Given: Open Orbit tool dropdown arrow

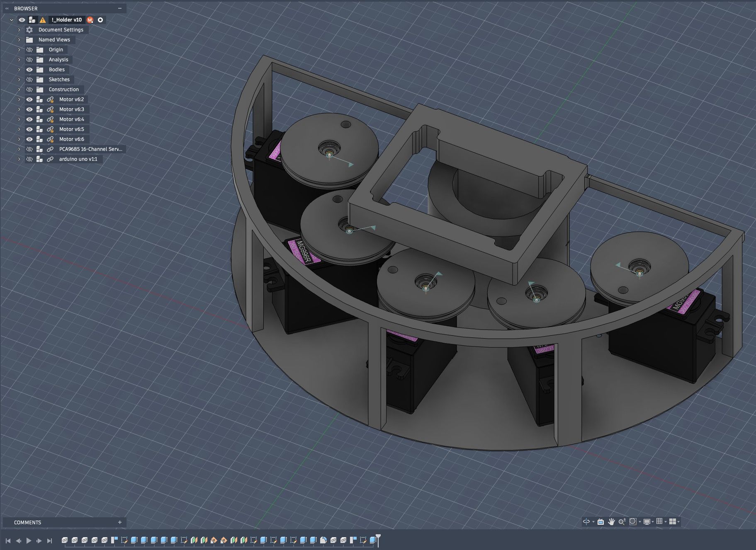Looking at the screenshot, I should coord(593,522).
